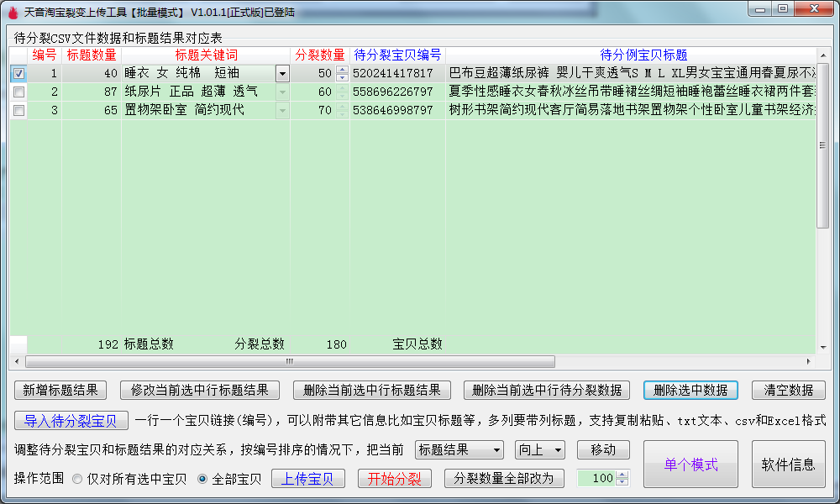
Task: Click the 标题关键词 column header
Action: (206, 55)
